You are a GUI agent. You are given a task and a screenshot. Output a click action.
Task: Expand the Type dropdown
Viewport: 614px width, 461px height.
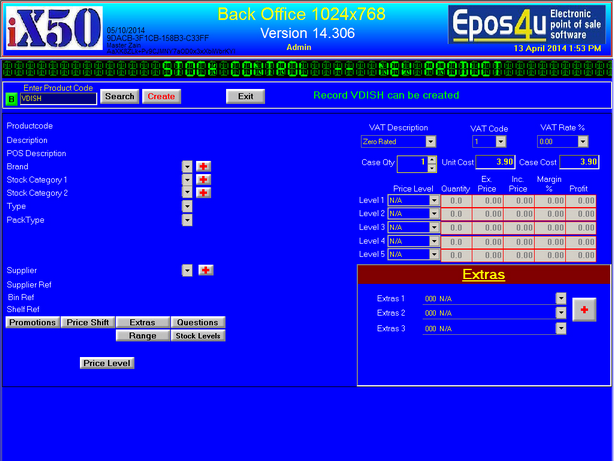coord(187,206)
